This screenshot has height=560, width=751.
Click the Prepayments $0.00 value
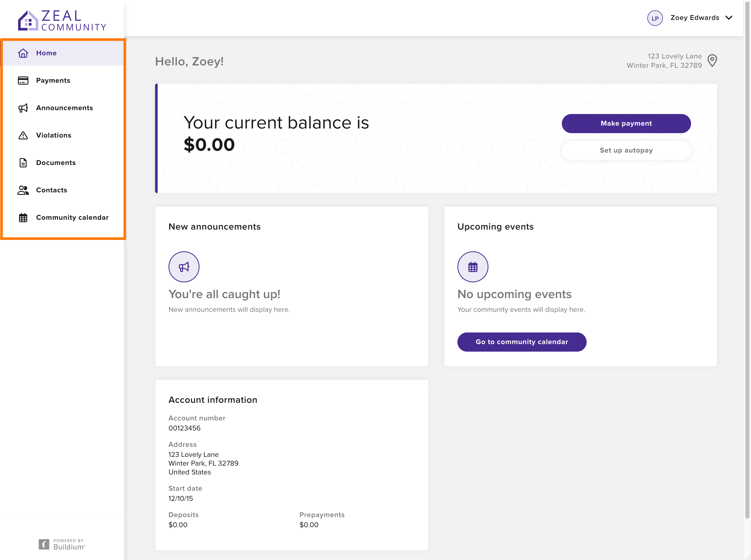309,525
